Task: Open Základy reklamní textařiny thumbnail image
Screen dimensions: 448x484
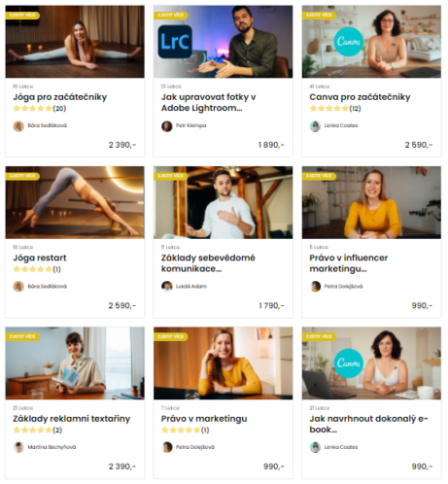Action: click(75, 363)
